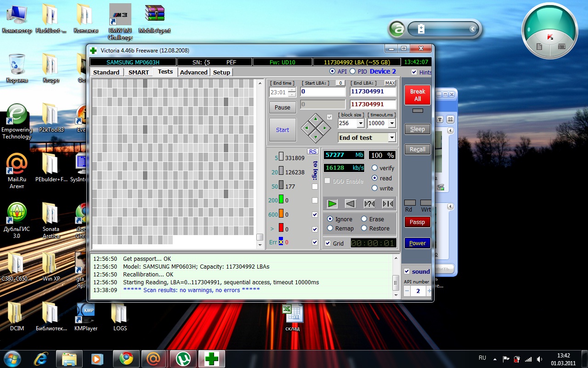The height and width of the screenshot is (368, 588).
Task: Click the Sleep button
Action: 418,129
